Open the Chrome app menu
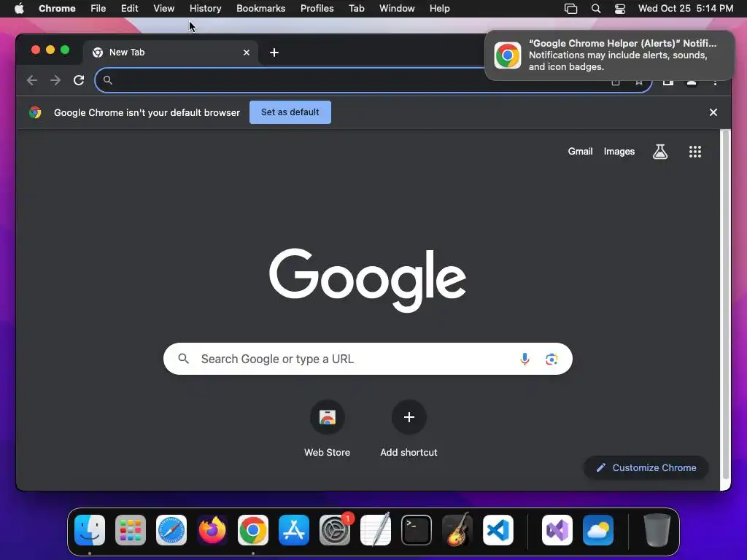 [x=57, y=9]
